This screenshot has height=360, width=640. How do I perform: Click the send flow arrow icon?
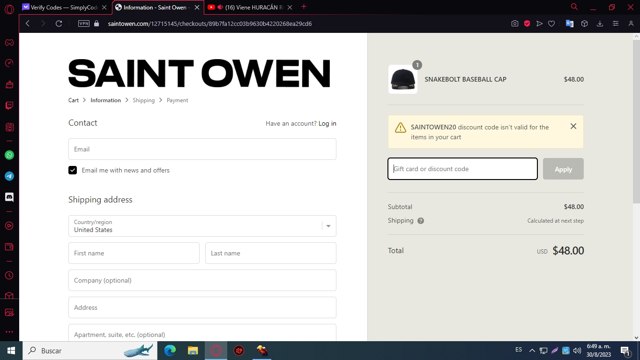point(539,24)
